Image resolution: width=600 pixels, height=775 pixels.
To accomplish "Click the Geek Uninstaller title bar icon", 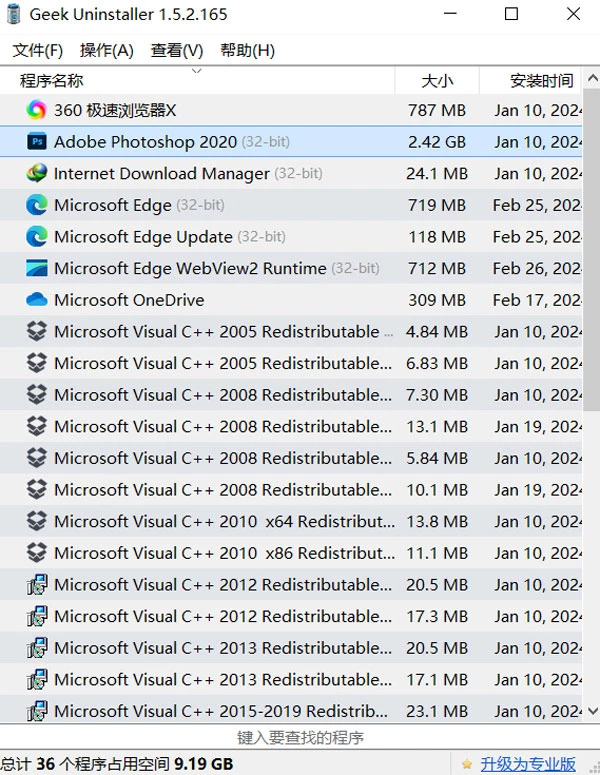I will point(13,14).
